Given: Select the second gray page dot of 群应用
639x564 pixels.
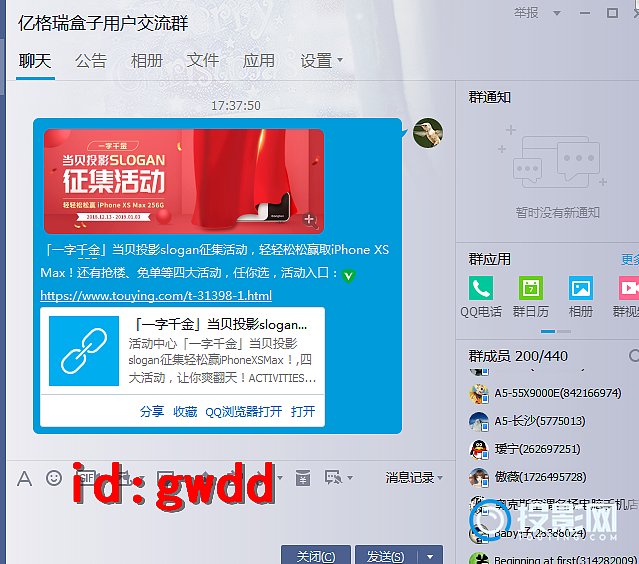Looking at the screenshot, I should pyautogui.click(x=564, y=331).
